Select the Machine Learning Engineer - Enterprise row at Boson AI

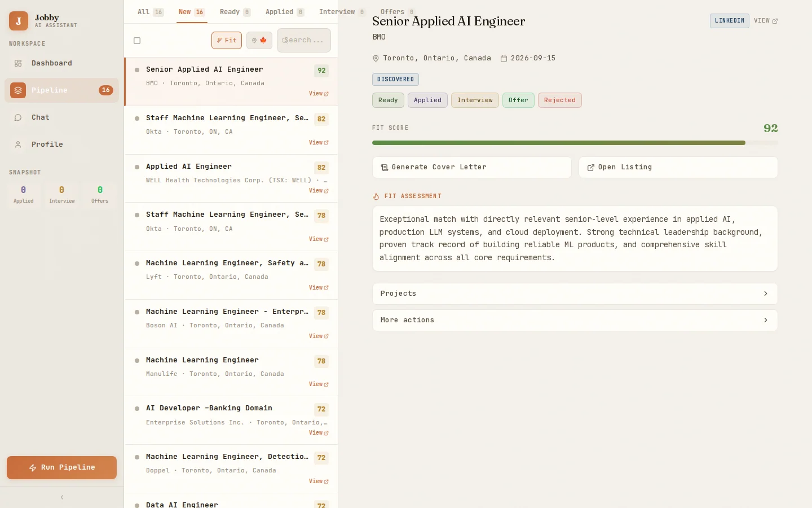coord(231,324)
